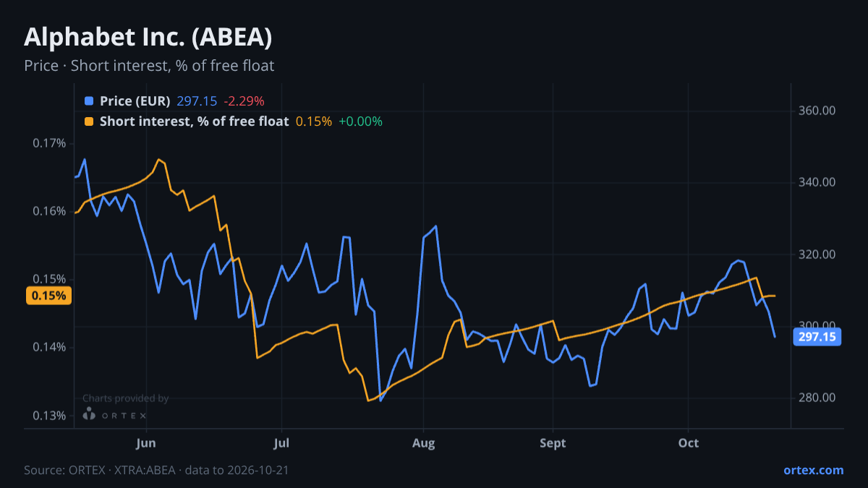Click the orange 0.15% left-axis badge
Image resolution: width=868 pixels, height=488 pixels.
[x=48, y=296]
